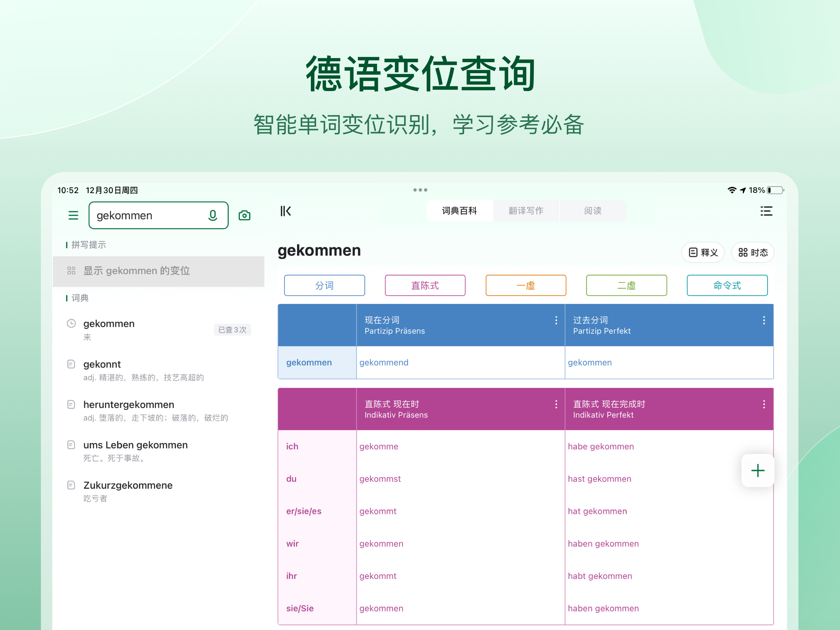
Task: Tap the location arrow in status bar
Action: pyautogui.click(x=743, y=190)
